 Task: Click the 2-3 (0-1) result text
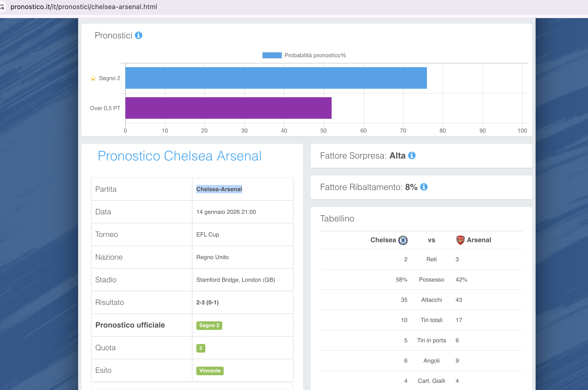pyautogui.click(x=207, y=303)
